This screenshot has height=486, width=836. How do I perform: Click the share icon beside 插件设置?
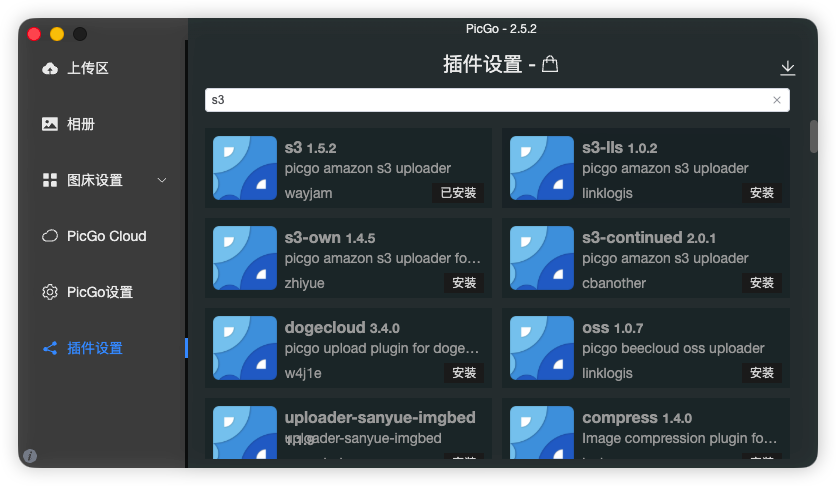coord(50,348)
